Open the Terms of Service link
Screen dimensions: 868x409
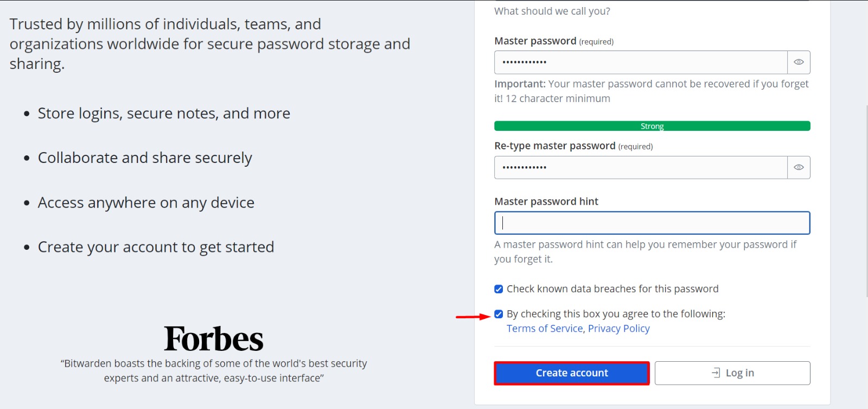[544, 328]
